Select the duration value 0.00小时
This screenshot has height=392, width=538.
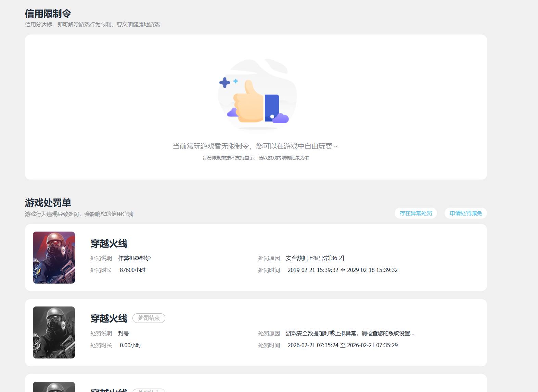[x=130, y=345]
